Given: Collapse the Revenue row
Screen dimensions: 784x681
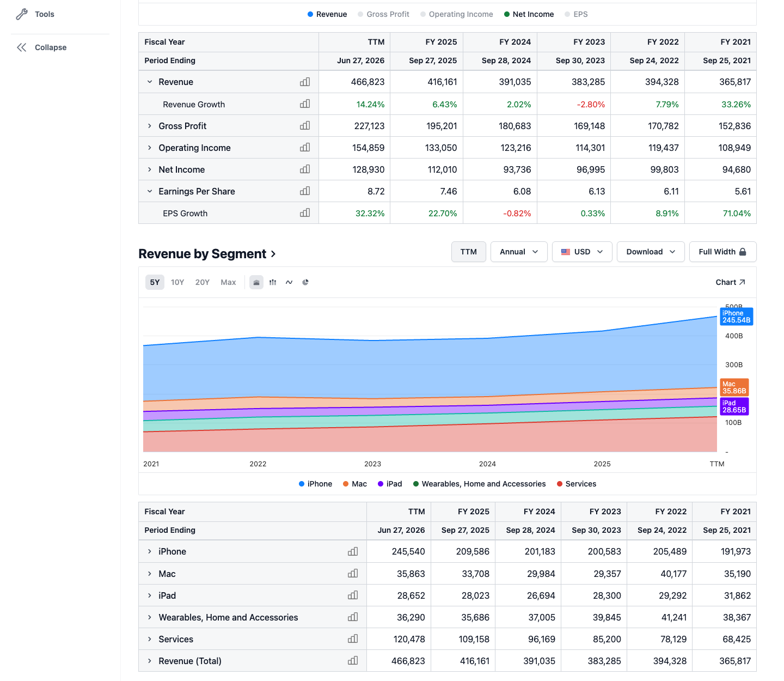Looking at the screenshot, I should (x=150, y=82).
